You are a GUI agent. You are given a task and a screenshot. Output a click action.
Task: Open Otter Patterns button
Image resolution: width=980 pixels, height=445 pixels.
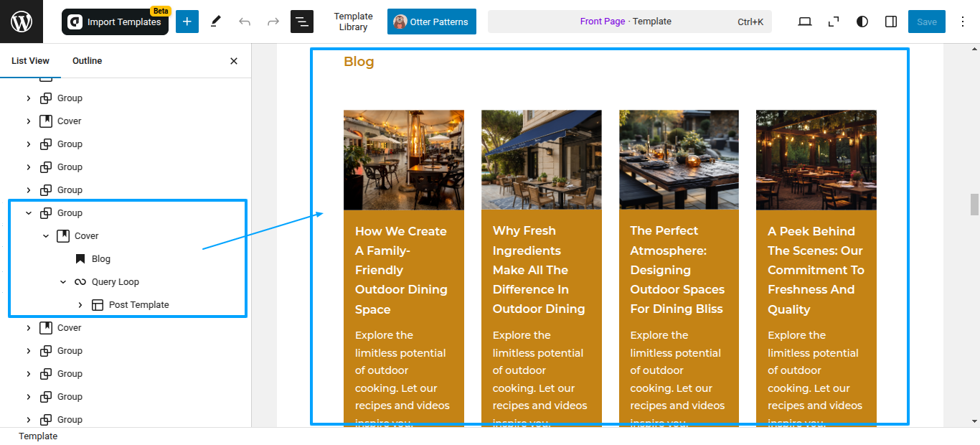click(432, 22)
